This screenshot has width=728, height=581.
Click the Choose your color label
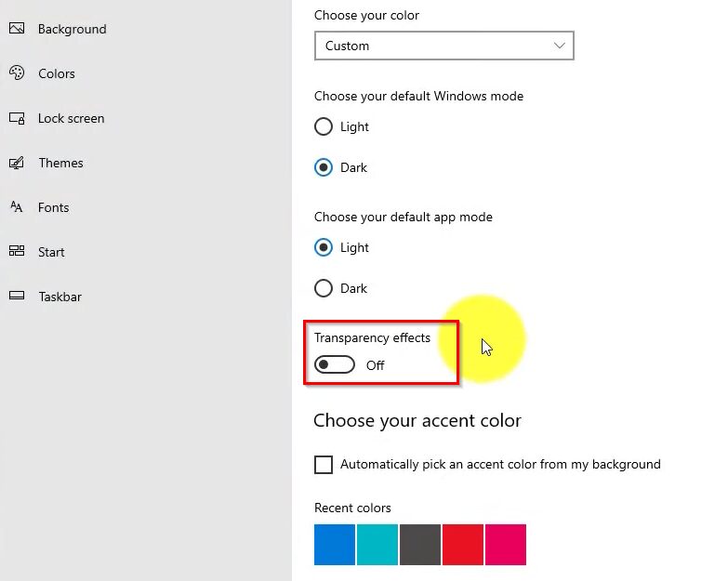click(x=366, y=15)
